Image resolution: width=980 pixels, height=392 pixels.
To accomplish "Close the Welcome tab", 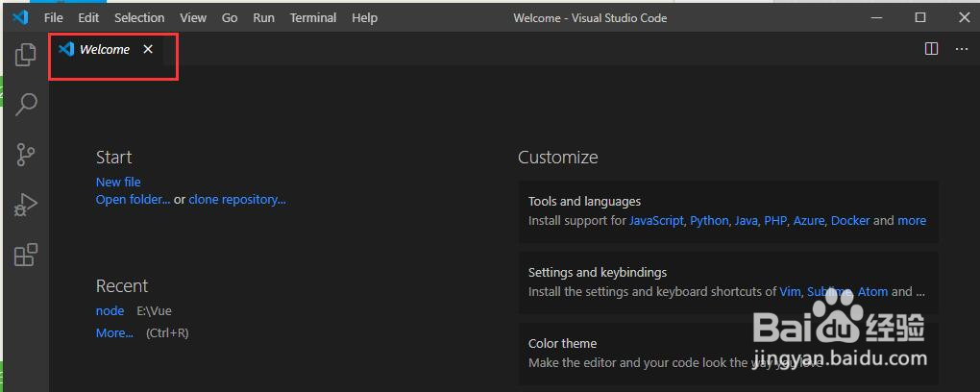I will pyautogui.click(x=148, y=49).
